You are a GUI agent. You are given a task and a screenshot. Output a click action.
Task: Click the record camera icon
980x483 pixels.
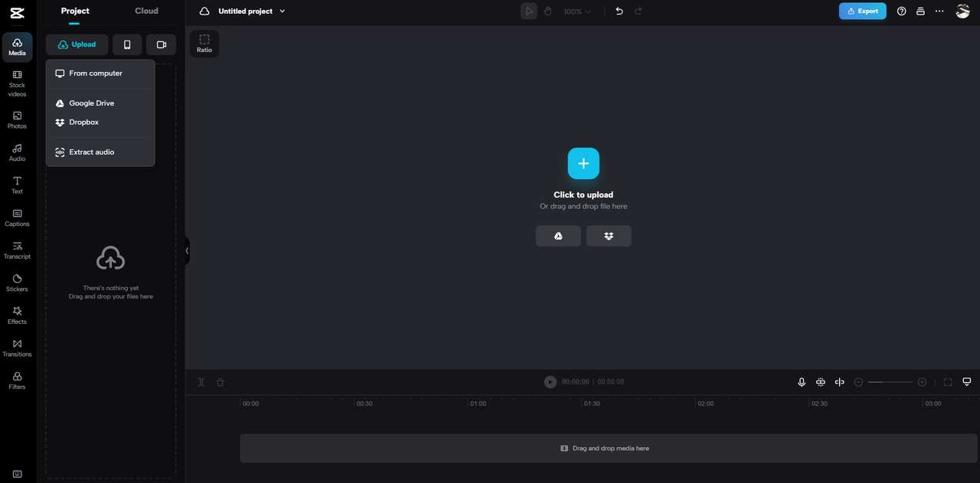click(x=161, y=44)
